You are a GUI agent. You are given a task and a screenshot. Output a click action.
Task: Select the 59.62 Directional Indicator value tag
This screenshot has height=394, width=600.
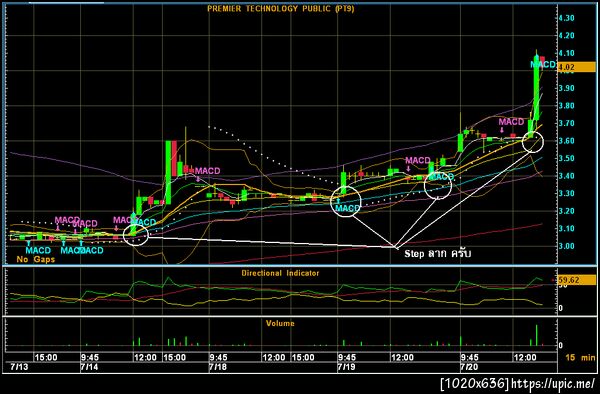pos(577,280)
